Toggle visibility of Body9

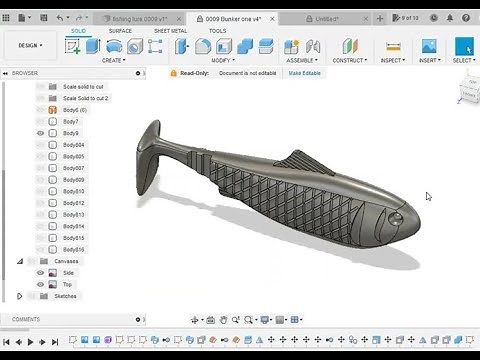pyautogui.click(x=40, y=133)
